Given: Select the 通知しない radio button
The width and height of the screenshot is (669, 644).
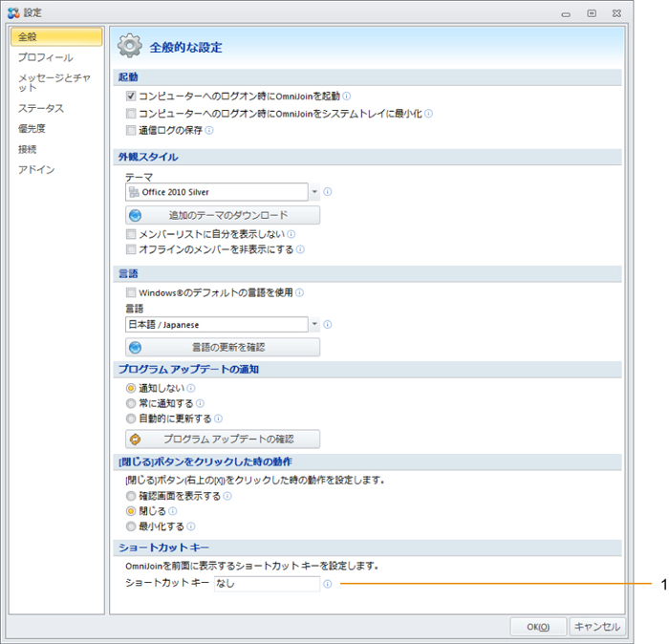Looking at the screenshot, I should point(131,388).
